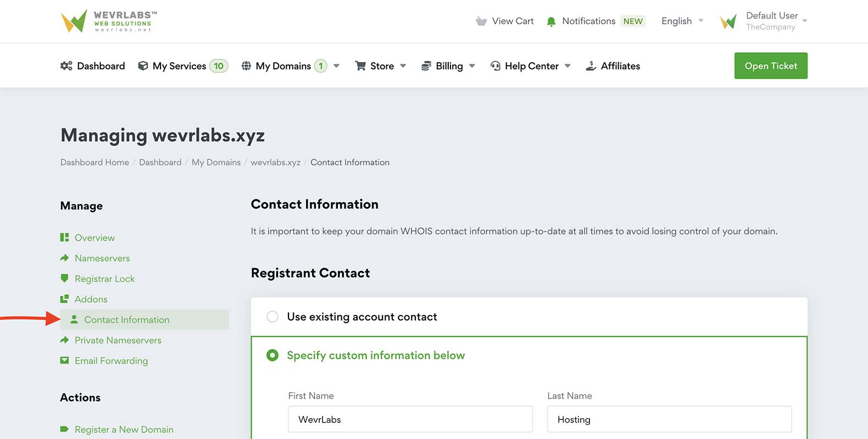Click the Overview sidebar icon
Screen dimensions: 868x439
64,237
